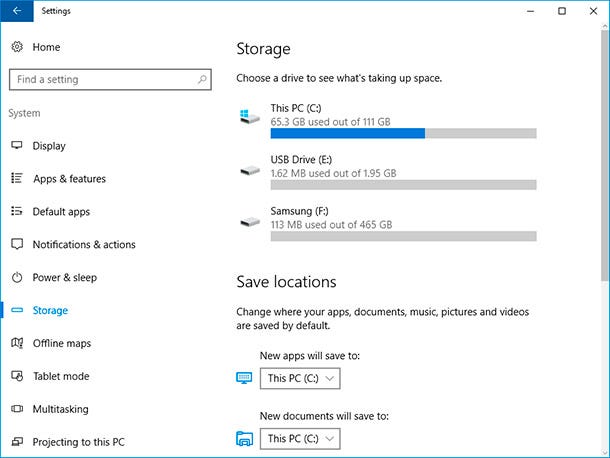610x458 pixels.
Task: Click the vertical scrollbar on the right
Action: [x=605, y=155]
